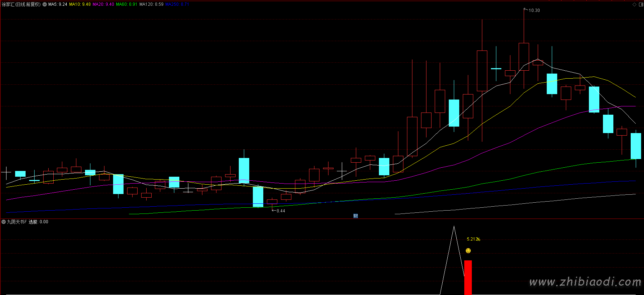644x295 pixels.
Task: Click the 选股: 0.00 indicator value
Action: (39, 222)
